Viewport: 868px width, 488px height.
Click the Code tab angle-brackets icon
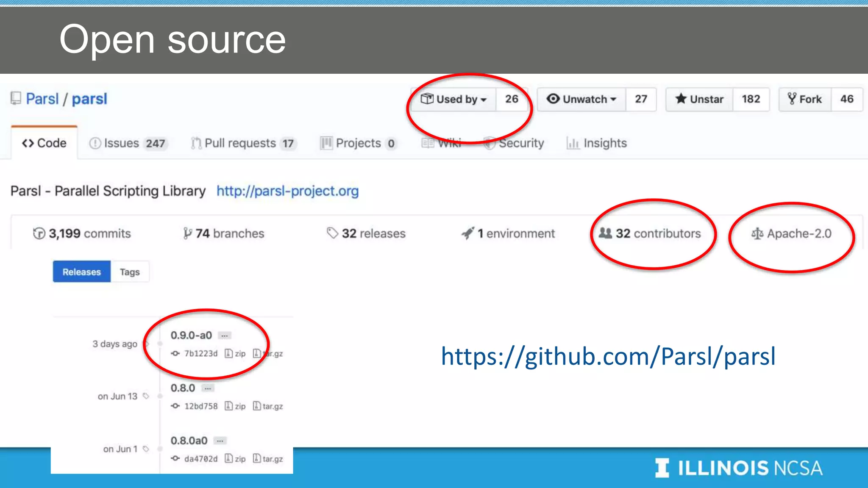click(28, 143)
